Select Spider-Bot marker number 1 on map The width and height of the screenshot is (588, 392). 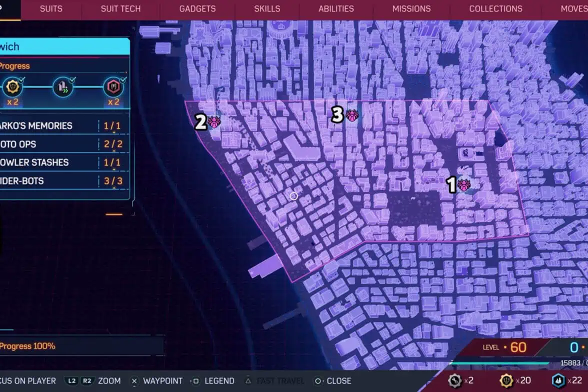(x=464, y=185)
